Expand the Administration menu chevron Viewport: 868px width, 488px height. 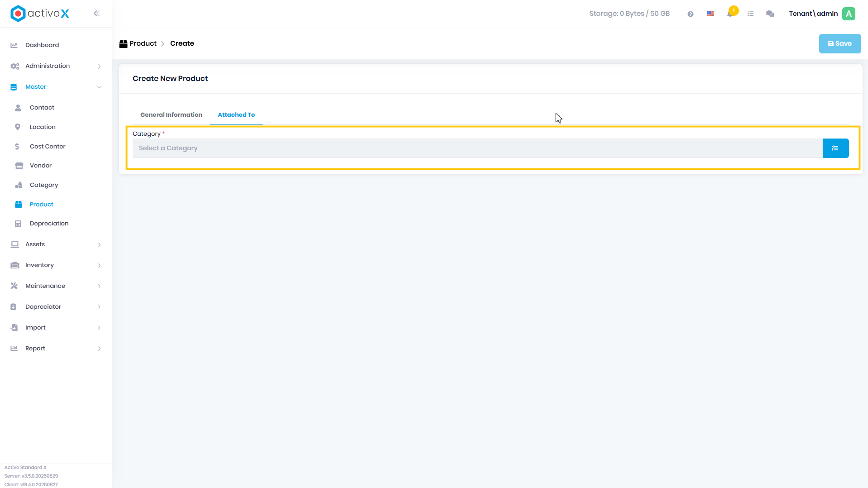pyautogui.click(x=99, y=67)
